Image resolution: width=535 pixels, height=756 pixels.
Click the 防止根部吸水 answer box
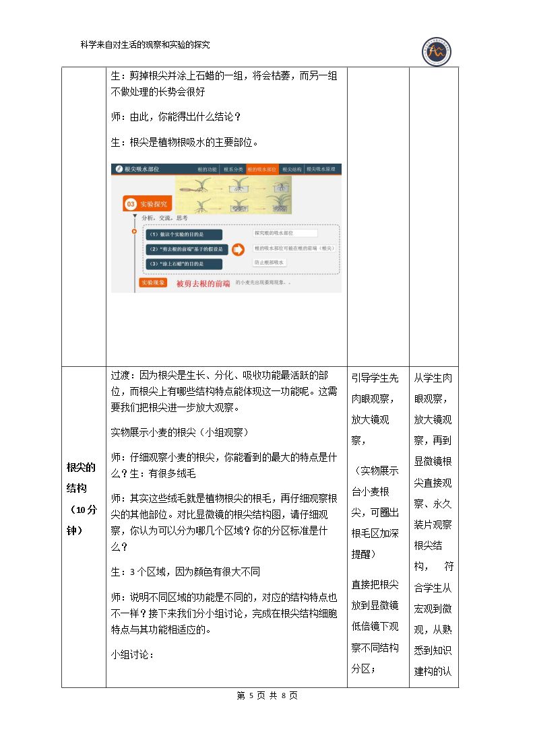click(x=270, y=263)
